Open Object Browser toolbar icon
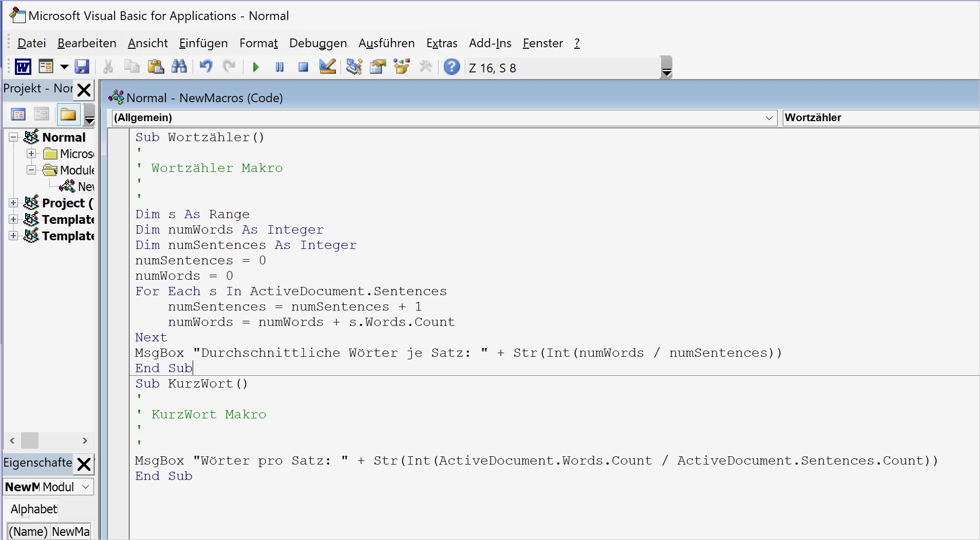980x540 pixels. [x=402, y=67]
